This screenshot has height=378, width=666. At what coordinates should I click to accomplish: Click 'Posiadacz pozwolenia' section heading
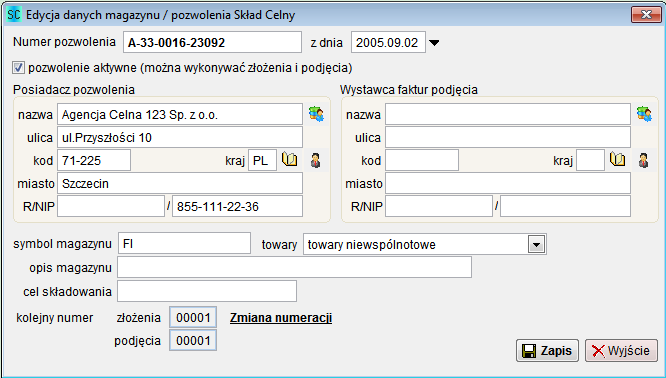[x=74, y=90]
